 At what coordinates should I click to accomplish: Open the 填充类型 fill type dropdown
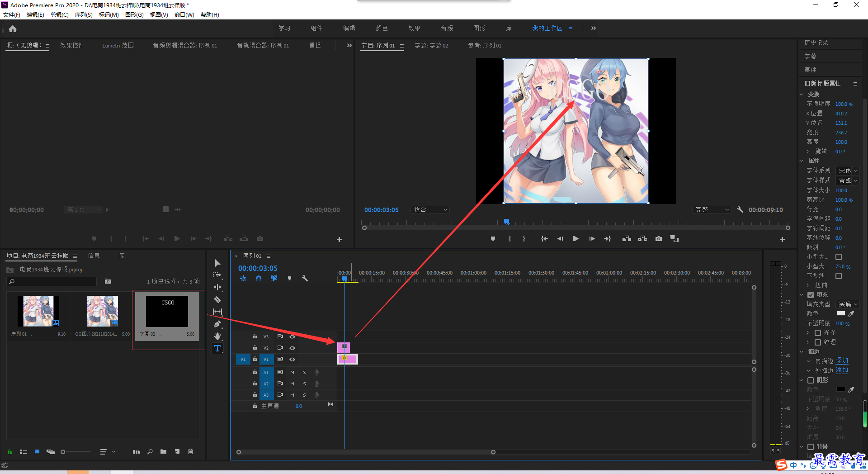tap(847, 304)
